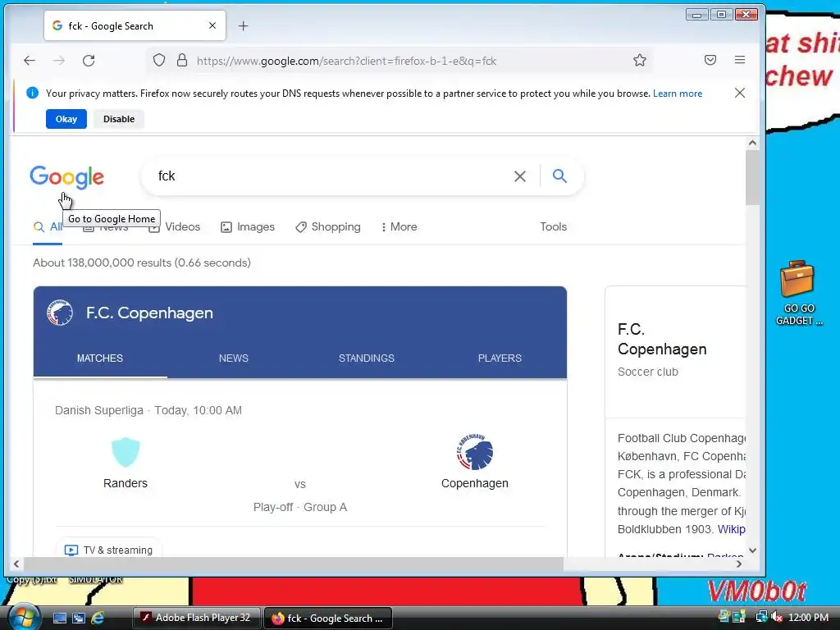Select the NEWS tab in Copenhagen card

click(x=234, y=358)
